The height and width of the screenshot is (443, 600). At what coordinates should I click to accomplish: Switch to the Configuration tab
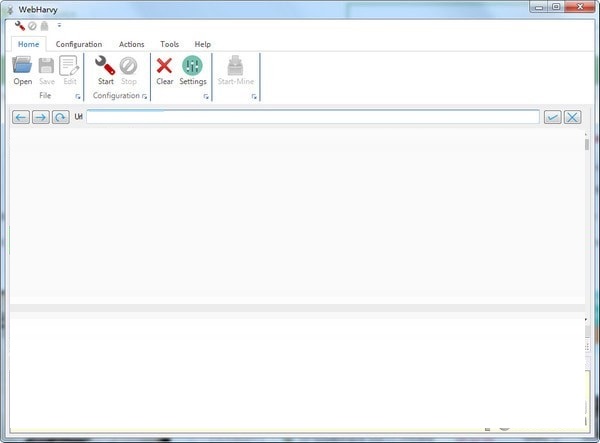(79, 44)
